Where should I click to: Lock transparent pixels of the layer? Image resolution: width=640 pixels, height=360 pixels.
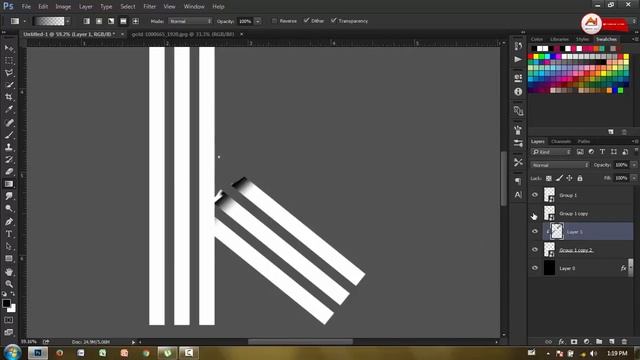point(549,178)
